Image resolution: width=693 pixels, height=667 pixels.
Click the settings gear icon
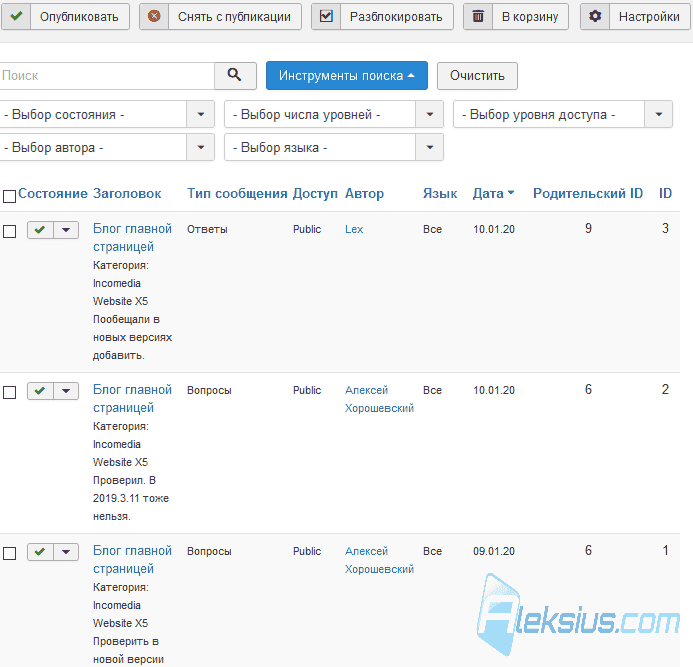click(595, 16)
